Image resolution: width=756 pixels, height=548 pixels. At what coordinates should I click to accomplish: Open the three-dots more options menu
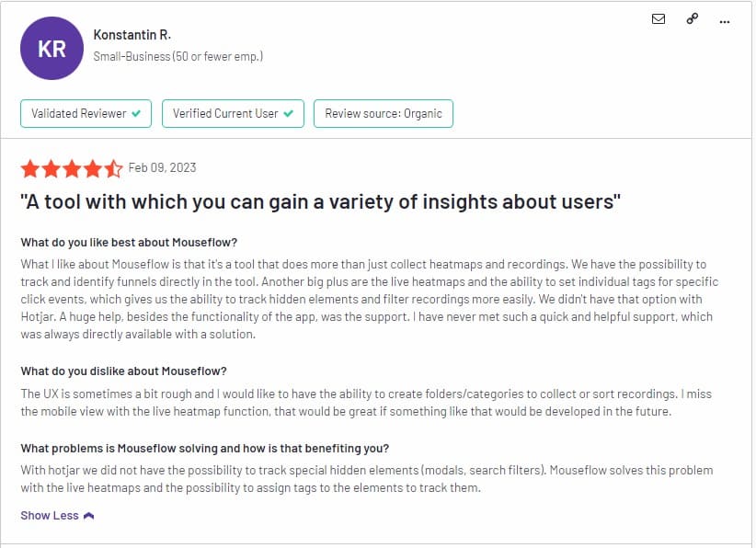(x=724, y=22)
